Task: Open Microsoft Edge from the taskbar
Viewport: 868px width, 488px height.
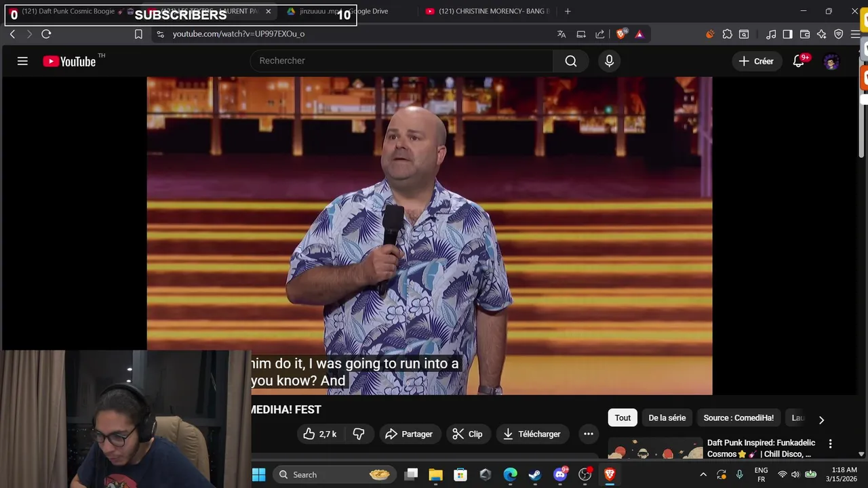Action: (510, 475)
